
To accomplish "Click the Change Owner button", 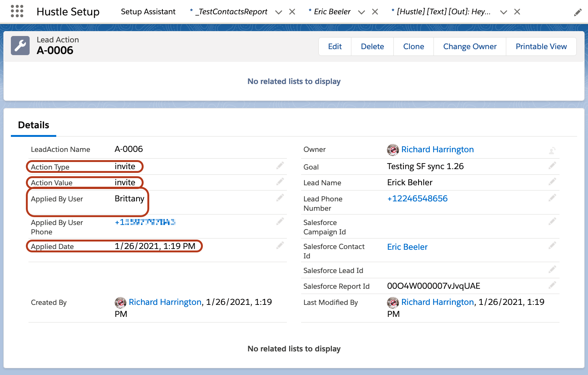I will pos(470,46).
